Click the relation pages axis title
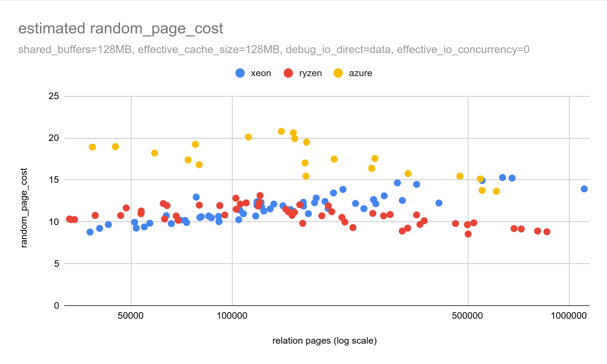607x364 pixels. [x=324, y=340]
